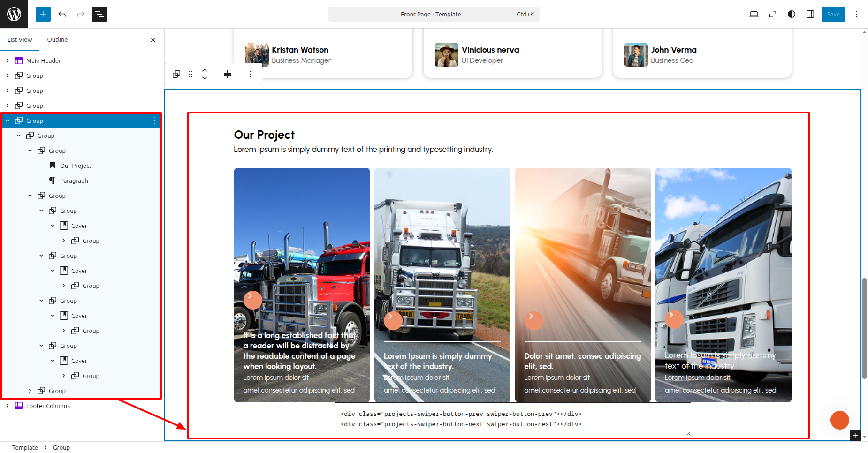Open block toolbar three-dot options
Screen dimensions: 868x453
(251, 74)
